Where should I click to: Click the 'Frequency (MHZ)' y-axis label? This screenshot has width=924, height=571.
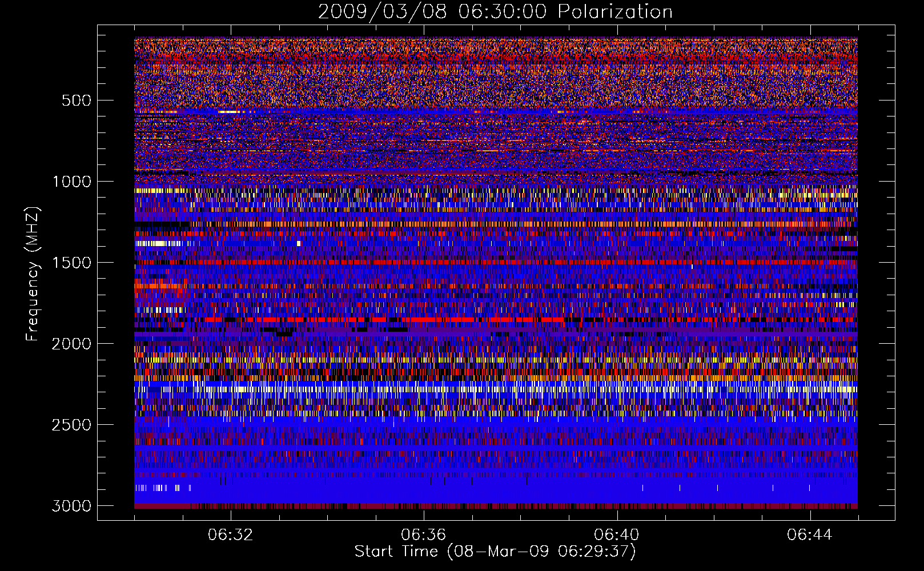point(33,274)
